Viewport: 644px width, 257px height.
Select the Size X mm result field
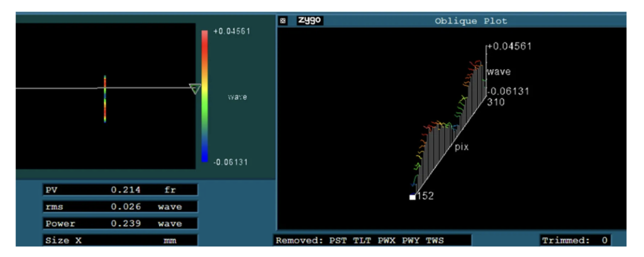(120, 241)
